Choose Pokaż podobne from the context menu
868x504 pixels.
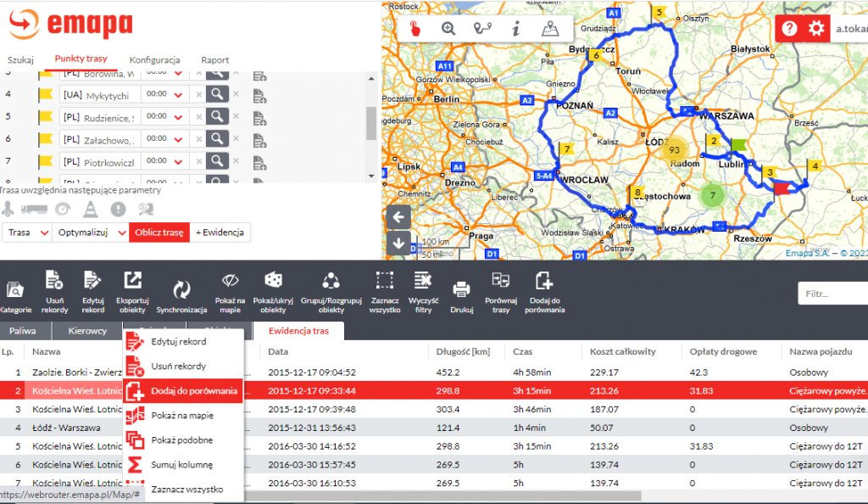click(181, 440)
